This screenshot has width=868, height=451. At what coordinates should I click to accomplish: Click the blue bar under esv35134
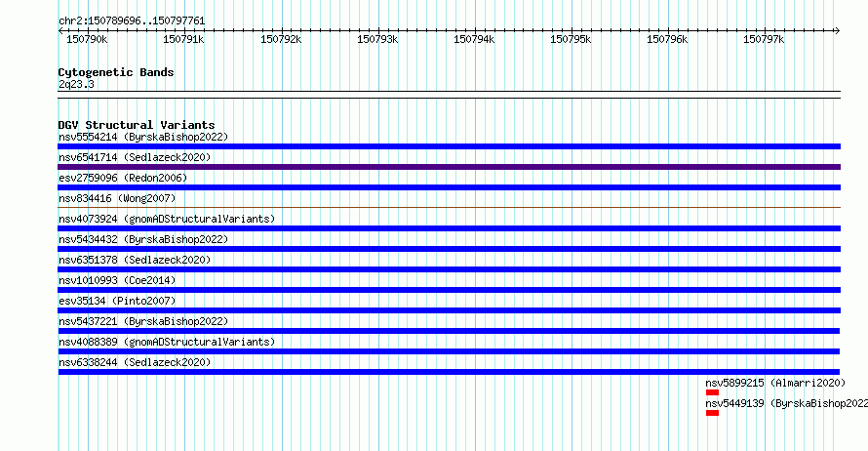point(449,310)
